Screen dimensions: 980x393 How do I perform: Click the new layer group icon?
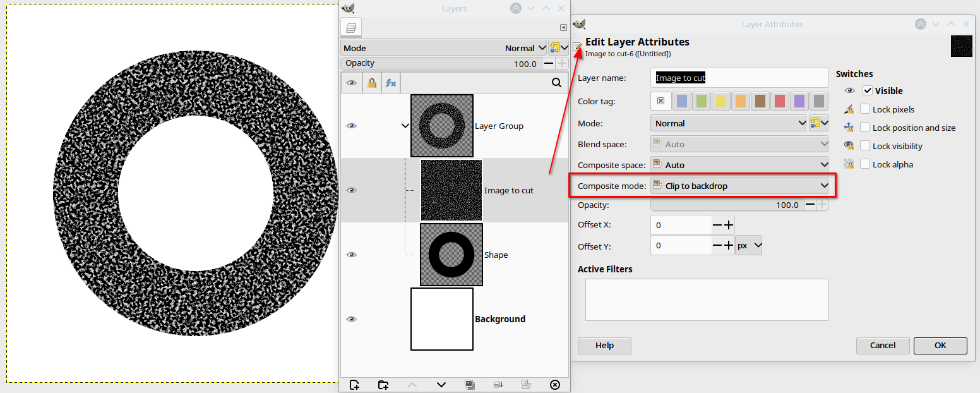pyautogui.click(x=383, y=385)
